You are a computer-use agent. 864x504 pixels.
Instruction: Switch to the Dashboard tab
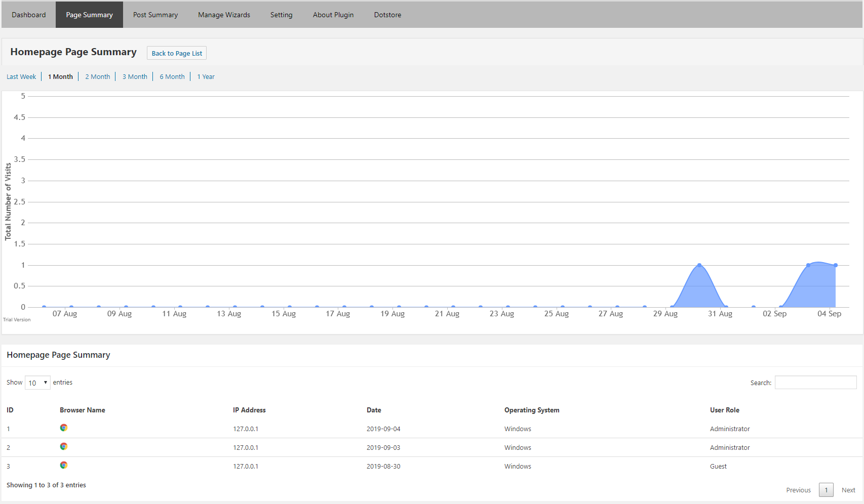(x=29, y=15)
